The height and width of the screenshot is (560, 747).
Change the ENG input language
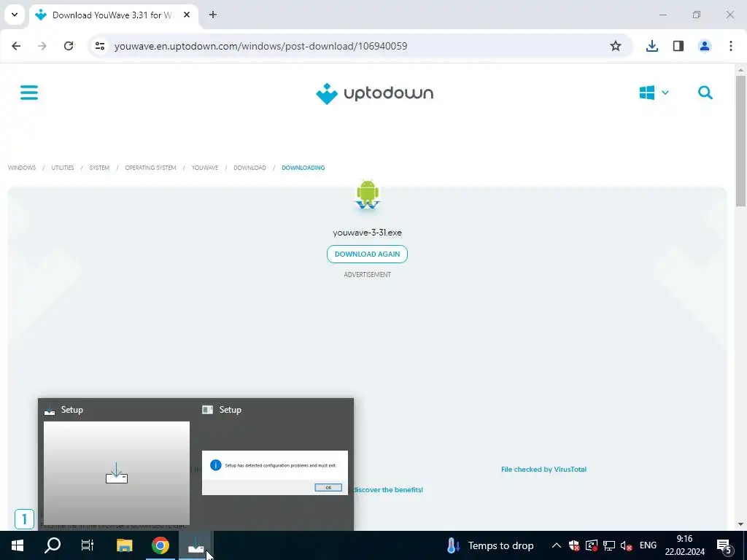[x=648, y=545]
